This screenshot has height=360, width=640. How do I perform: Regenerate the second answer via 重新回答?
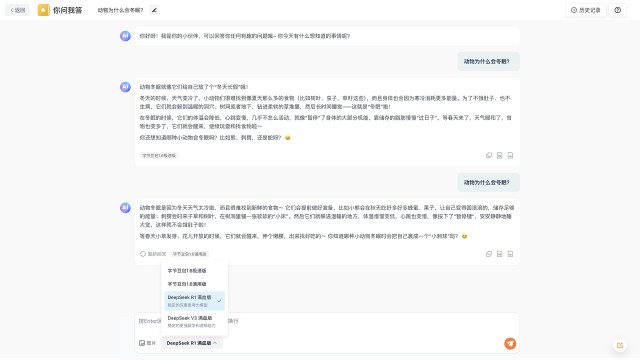(x=153, y=254)
